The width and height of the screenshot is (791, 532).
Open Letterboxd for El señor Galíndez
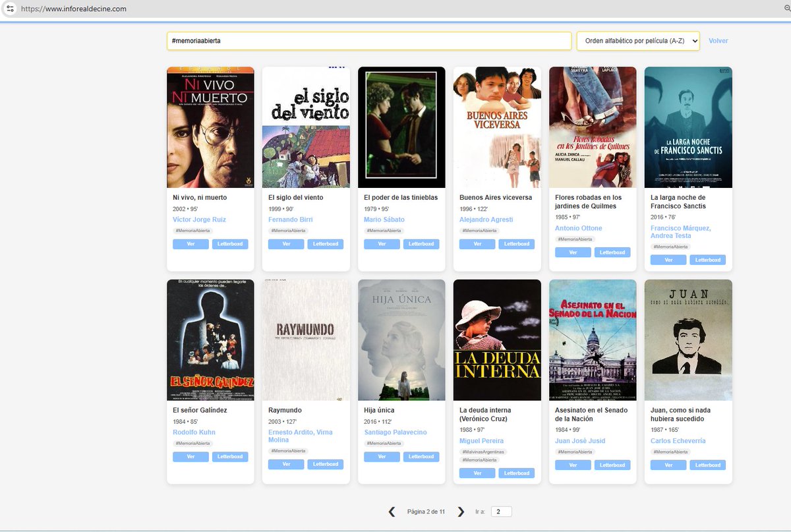click(x=230, y=457)
